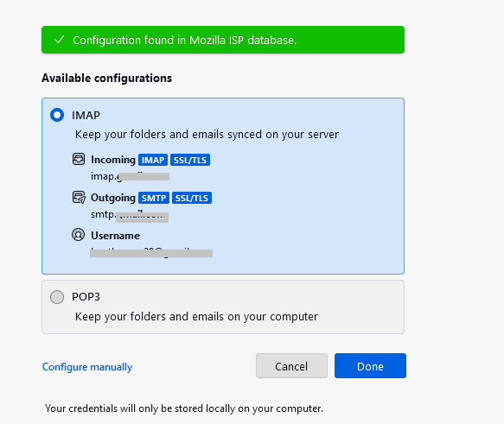Click 'Keep your folders and emails synced on your server'

(207, 135)
